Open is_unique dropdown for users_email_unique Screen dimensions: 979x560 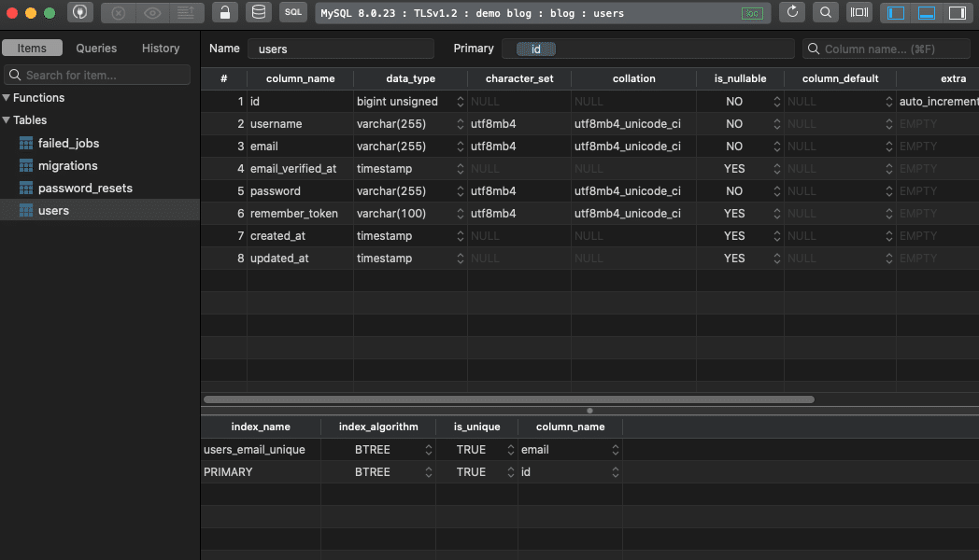[511, 450]
